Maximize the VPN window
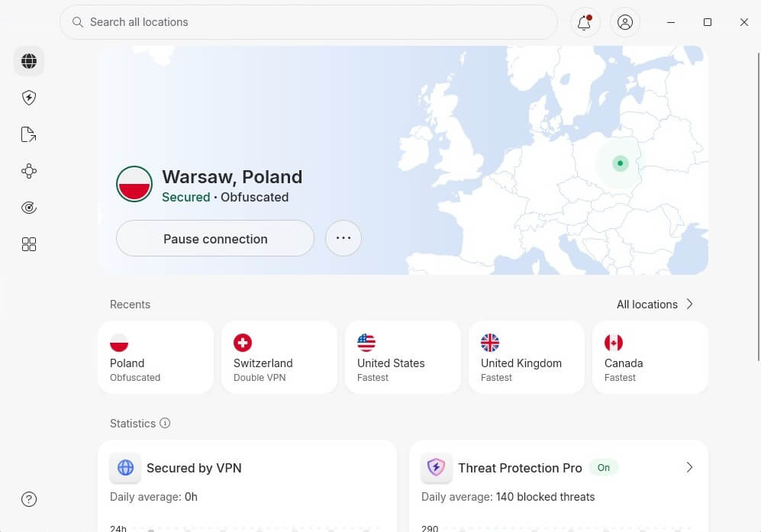Viewport: 761px width, 532px height. [708, 22]
